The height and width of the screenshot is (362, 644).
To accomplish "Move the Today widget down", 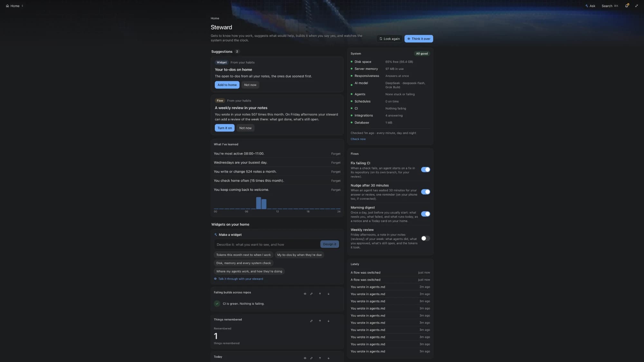I will click(x=328, y=358).
